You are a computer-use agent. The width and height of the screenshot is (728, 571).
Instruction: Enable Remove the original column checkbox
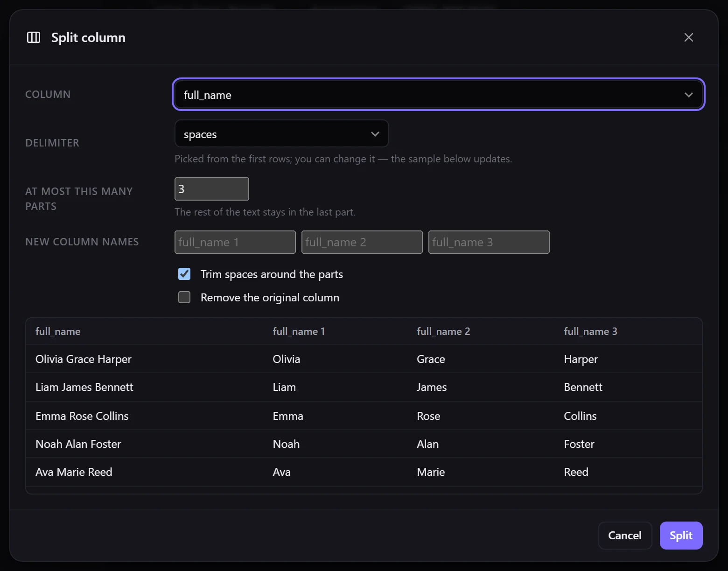pos(184,297)
